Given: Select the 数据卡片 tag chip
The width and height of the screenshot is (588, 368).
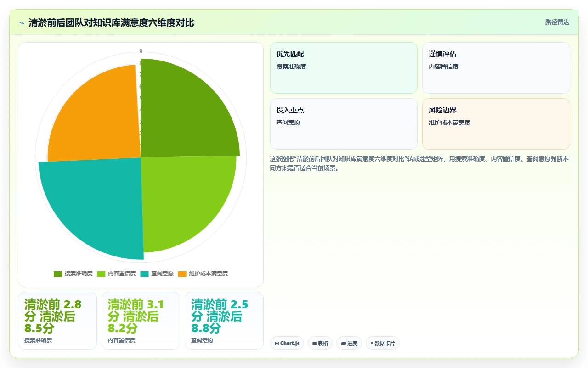Looking at the screenshot, I should (383, 343).
